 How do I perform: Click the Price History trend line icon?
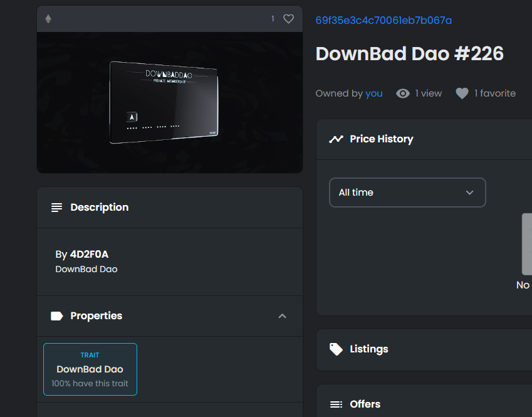(336, 139)
